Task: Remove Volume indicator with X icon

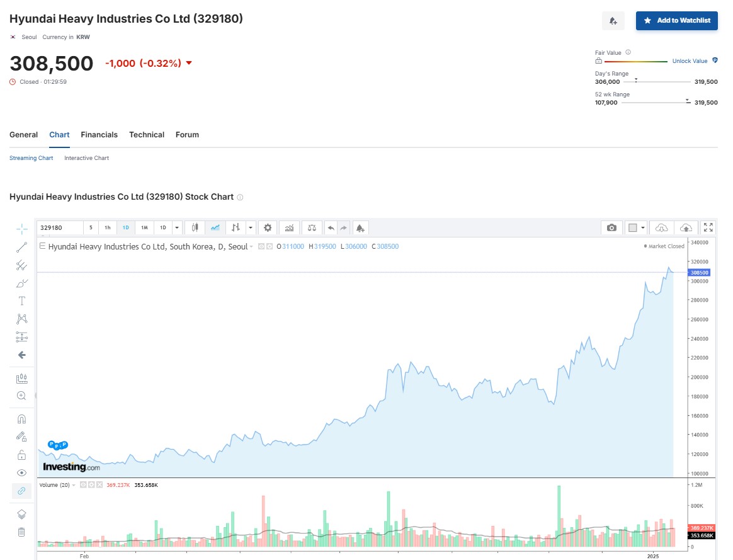Action: click(99, 485)
